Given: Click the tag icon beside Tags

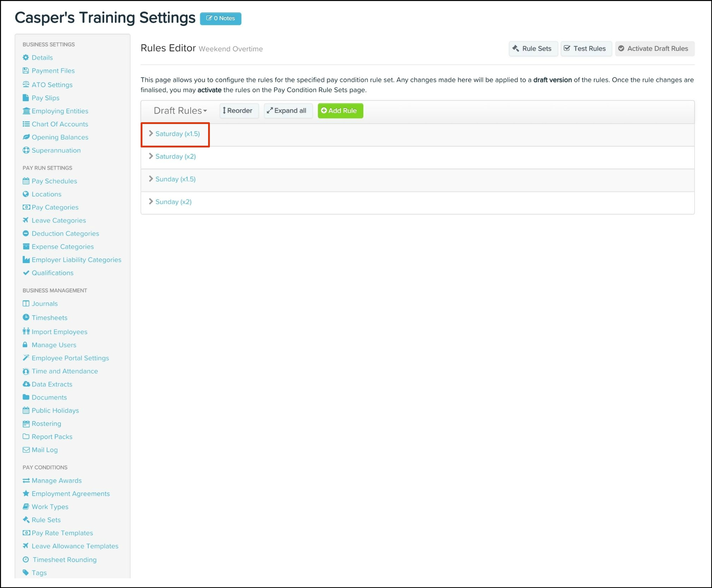Looking at the screenshot, I should [26, 572].
